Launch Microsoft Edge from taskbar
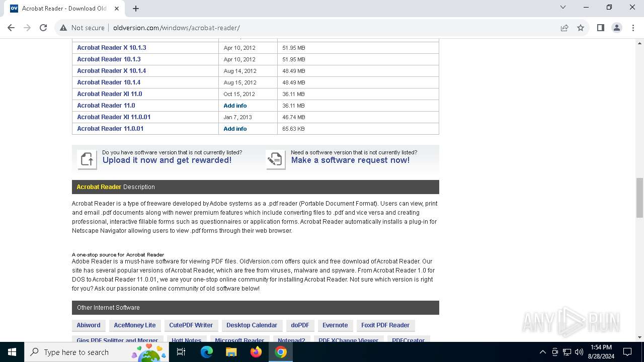 [x=207, y=352]
